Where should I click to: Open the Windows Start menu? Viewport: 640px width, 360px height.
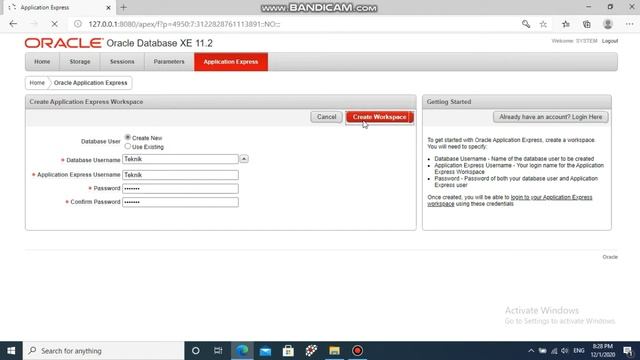coord(11,351)
